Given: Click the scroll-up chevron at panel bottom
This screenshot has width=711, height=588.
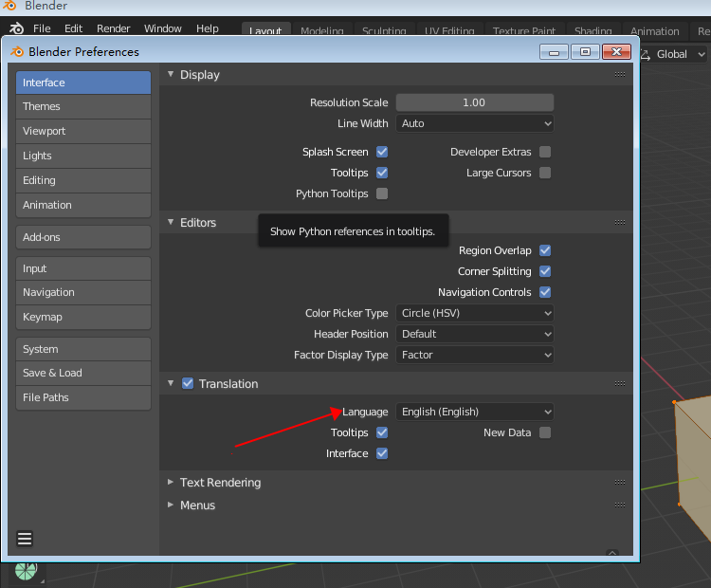Looking at the screenshot, I should pyautogui.click(x=612, y=553).
